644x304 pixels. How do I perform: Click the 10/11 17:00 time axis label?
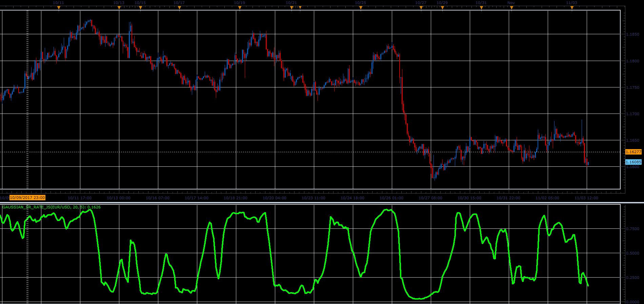pos(80,198)
